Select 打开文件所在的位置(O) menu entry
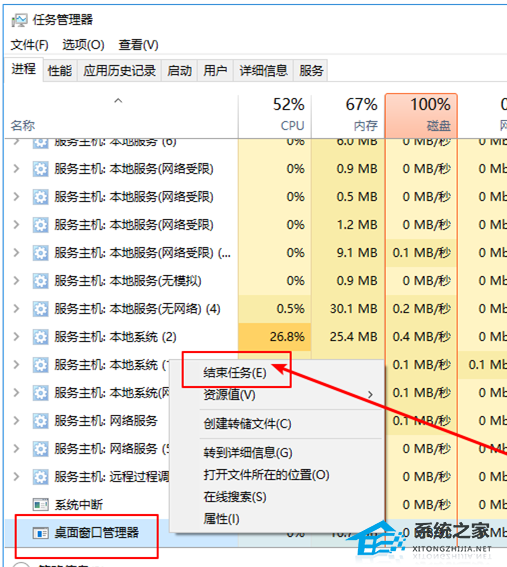This screenshot has width=507, height=567. coord(266,475)
